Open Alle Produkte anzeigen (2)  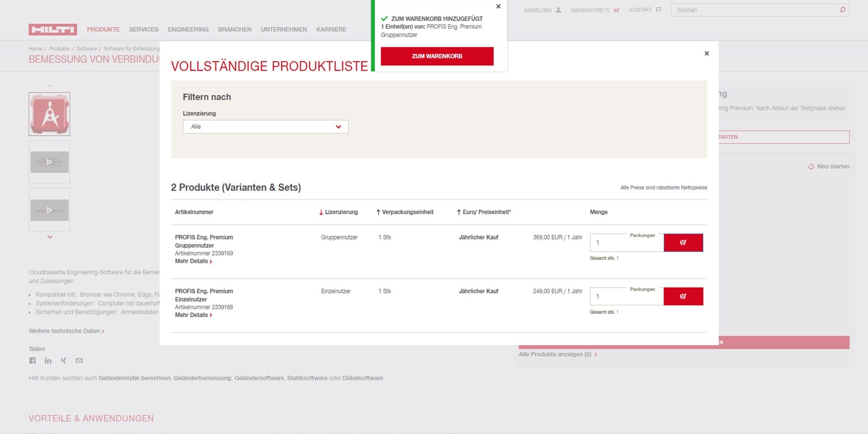[558, 354]
